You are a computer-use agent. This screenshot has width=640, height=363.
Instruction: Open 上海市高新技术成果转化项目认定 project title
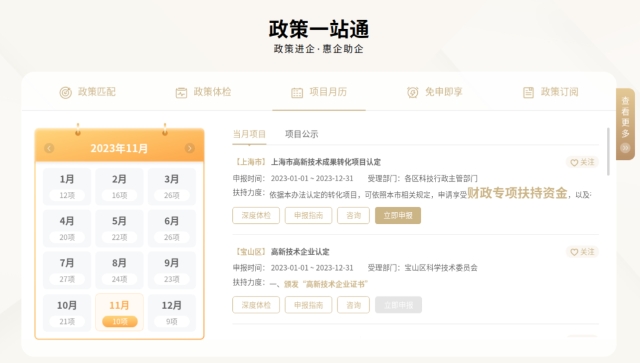326,162
